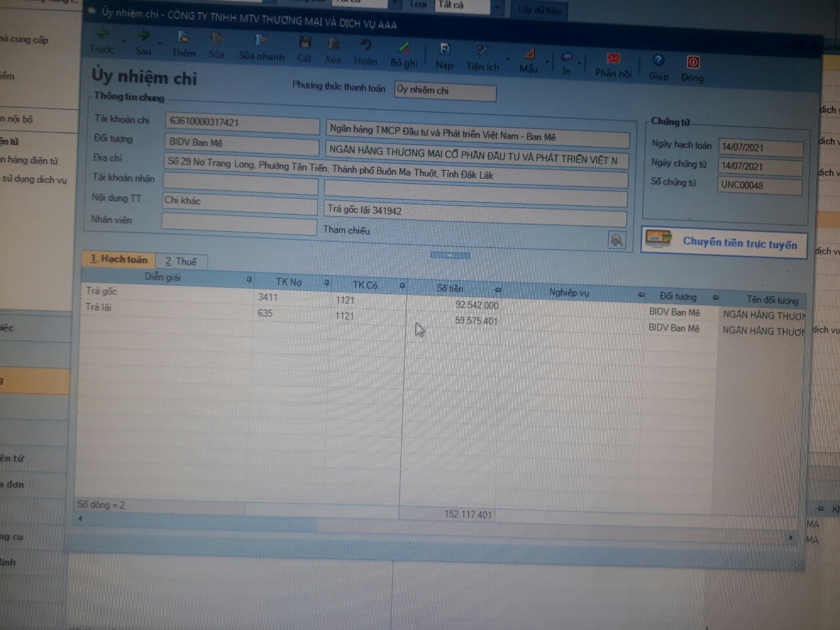
Task: Click the Ngày hạch toán date field
Action: tap(761, 148)
